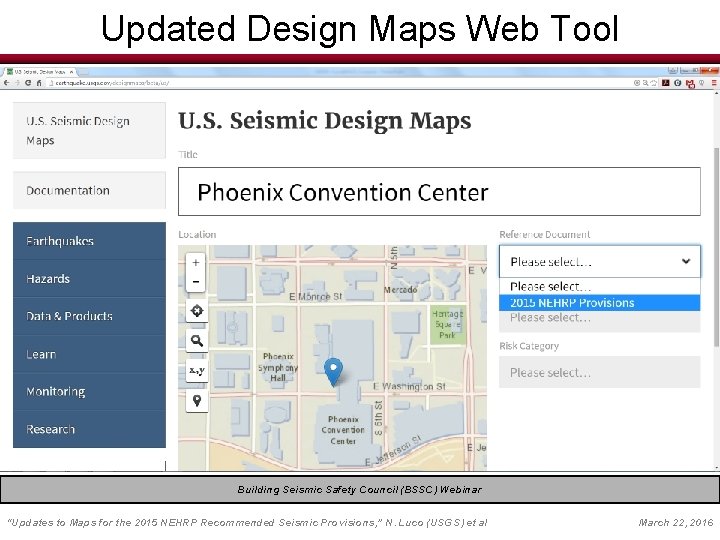Open the map search magnifier control

pyautogui.click(x=197, y=341)
